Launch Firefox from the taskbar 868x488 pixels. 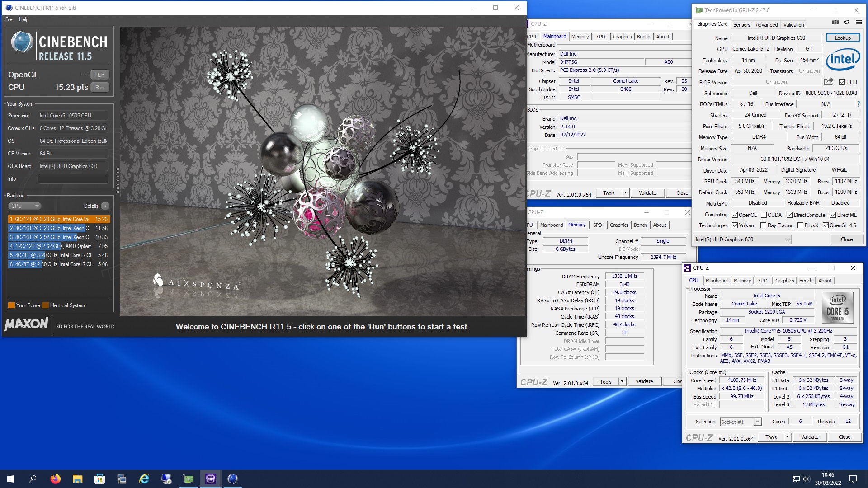click(56, 479)
